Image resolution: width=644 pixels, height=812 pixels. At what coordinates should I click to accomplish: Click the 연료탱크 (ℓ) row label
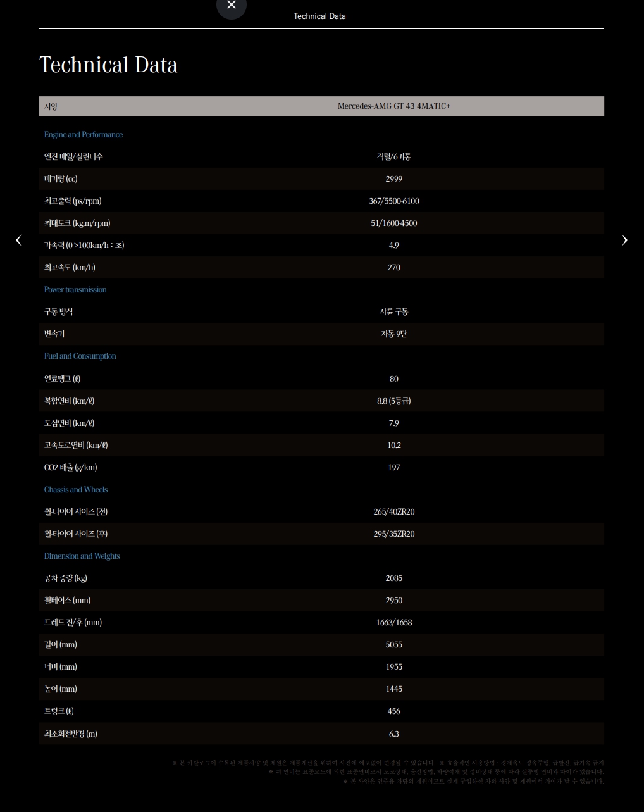coord(62,379)
